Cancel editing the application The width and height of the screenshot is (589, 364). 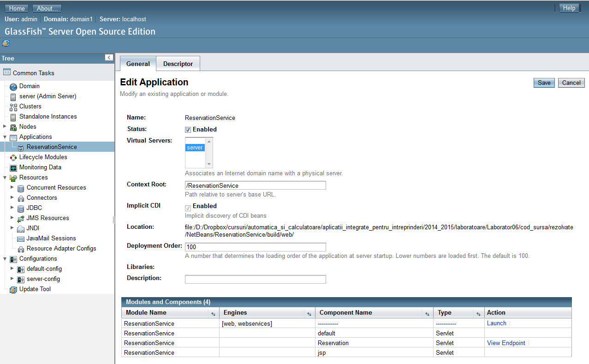(x=571, y=83)
